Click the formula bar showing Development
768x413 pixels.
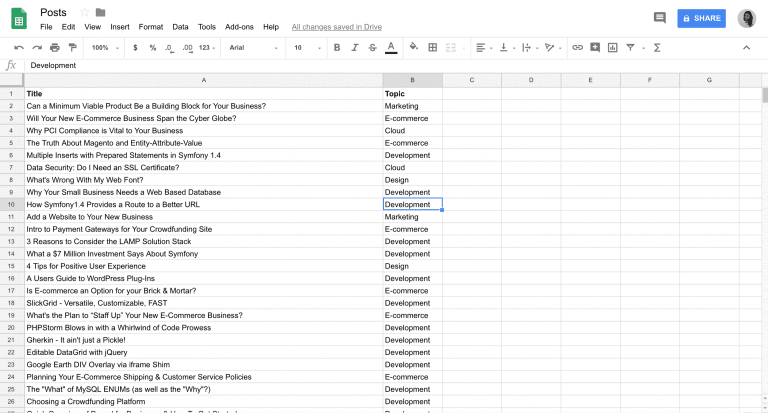(300, 65)
